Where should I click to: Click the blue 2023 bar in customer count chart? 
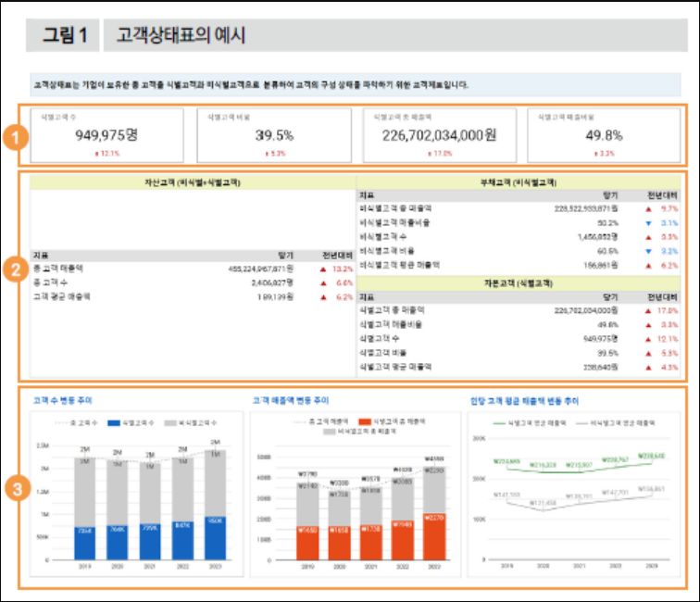point(215,538)
